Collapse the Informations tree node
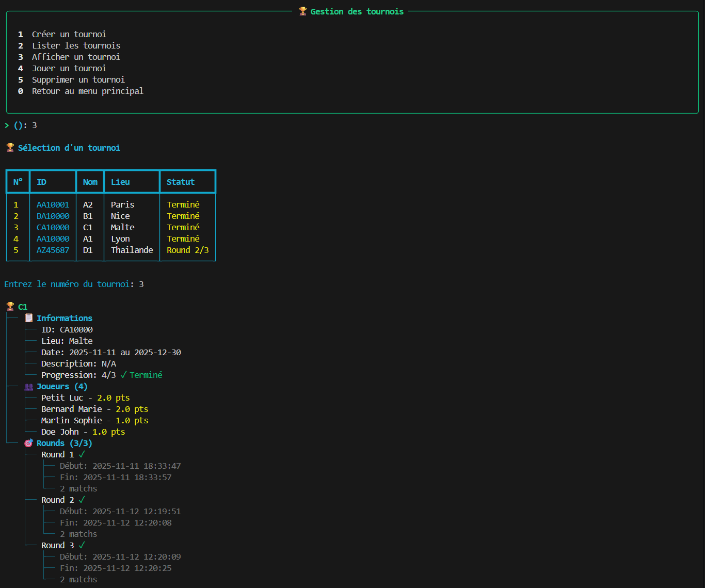This screenshot has width=705, height=588. (64, 319)
